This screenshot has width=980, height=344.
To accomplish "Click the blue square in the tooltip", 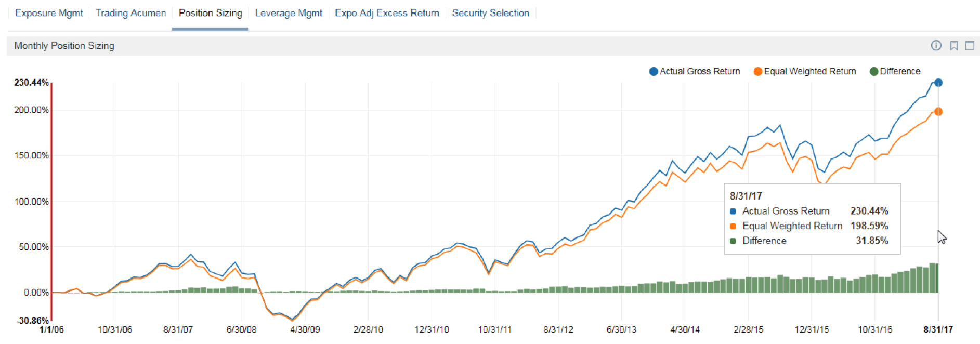I will click(x=733, y=211).
